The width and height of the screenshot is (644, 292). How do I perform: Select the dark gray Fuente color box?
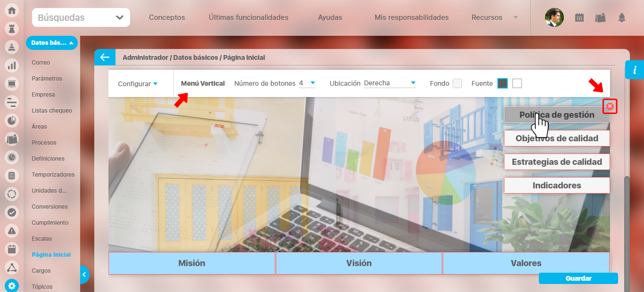(503, 83)
